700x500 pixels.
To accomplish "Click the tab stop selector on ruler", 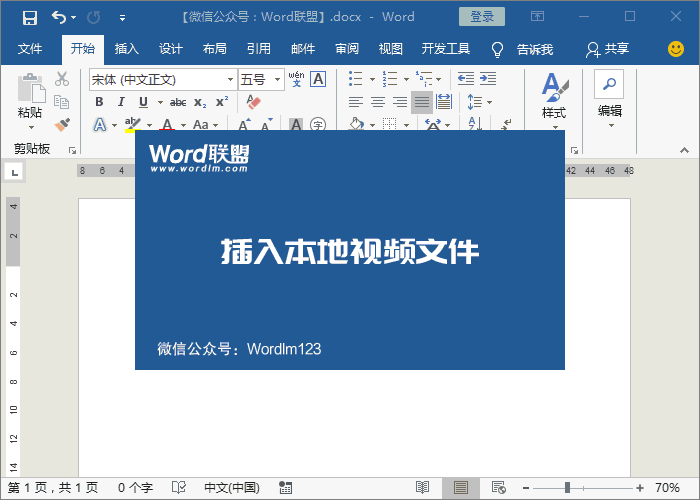I will coord(15,172).
